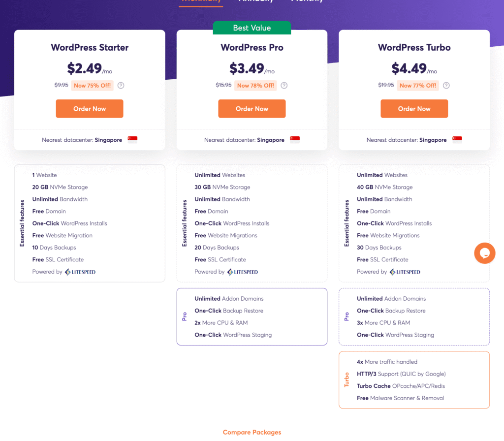Click help icon beside Now 77% Off
This screenshot has width=504, height=441.
(446, 86)
